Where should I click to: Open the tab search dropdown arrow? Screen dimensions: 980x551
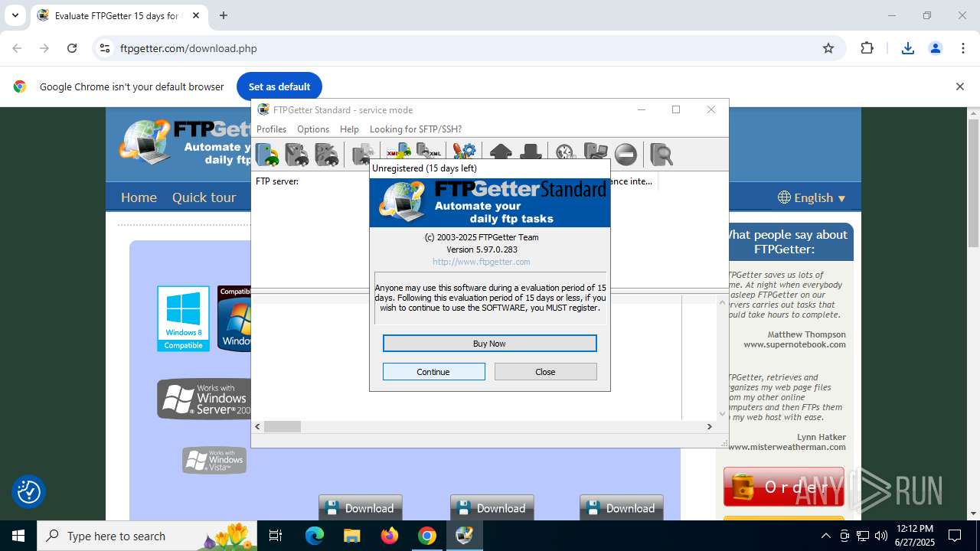[15, 15]
